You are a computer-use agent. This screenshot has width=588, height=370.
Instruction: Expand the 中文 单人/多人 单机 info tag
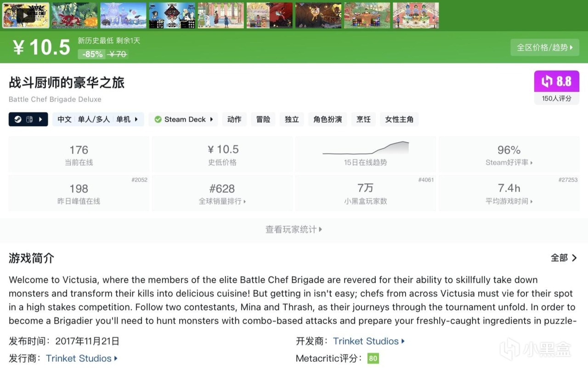coord(98,120)
